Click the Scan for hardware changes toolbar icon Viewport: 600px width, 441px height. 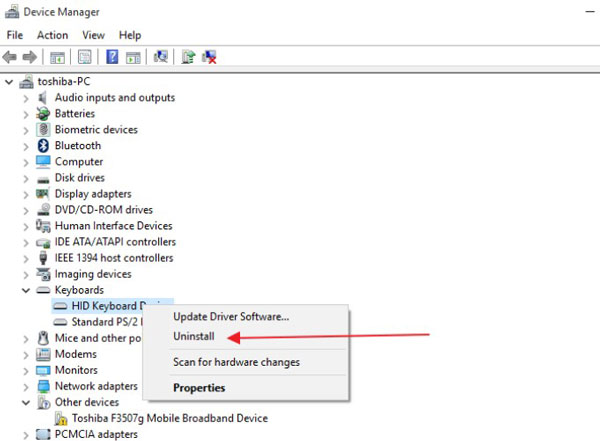[161, 57]
